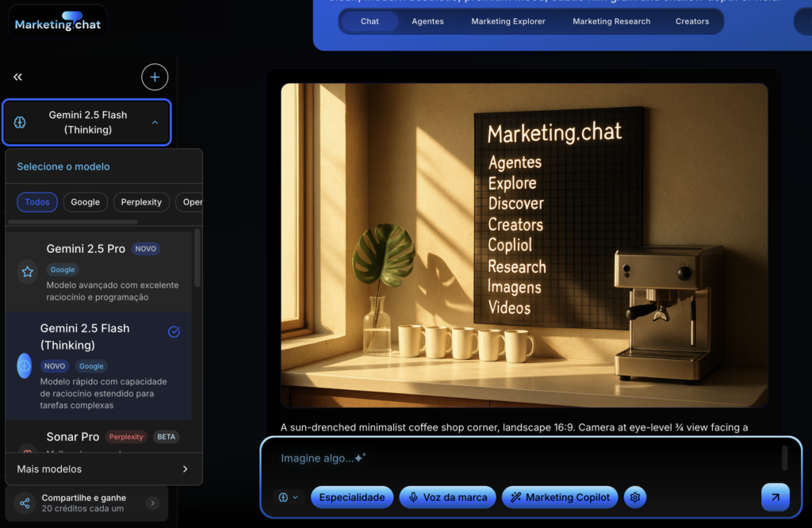Open Marketing Copilot button
Viewport: 812px width, 528px height.
point(560,497)
